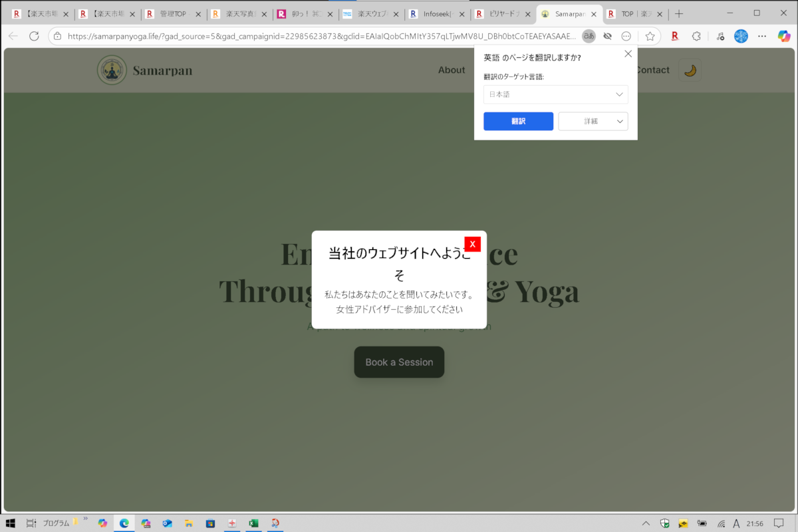Add this page to favorites with the star
The width and height of the screenshot is (798, 532).
click(x=650, y=36)
